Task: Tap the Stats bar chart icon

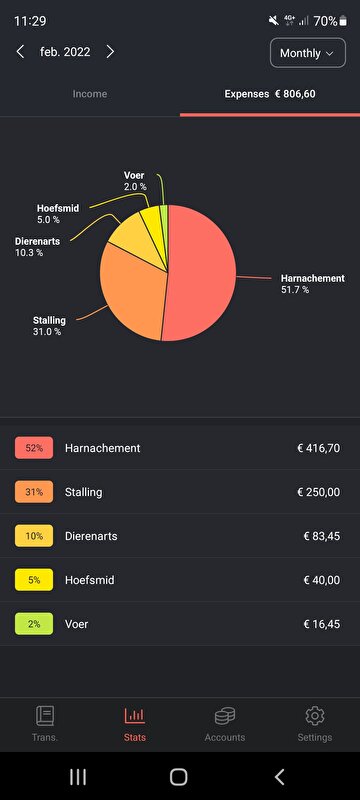Action: click(x=135, y=716)
